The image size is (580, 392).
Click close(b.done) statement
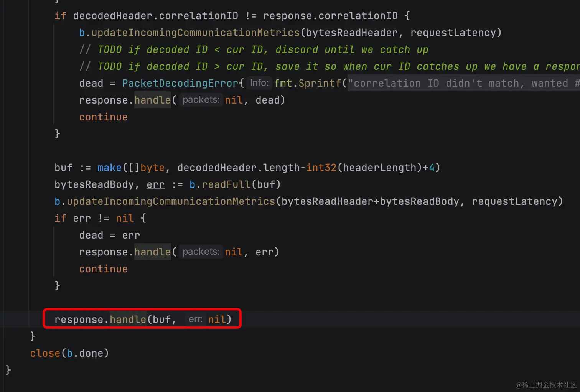tap(69, 353)
